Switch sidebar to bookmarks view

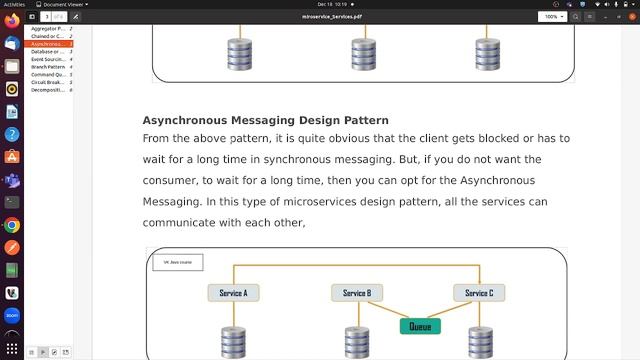(x=66, y=352)
